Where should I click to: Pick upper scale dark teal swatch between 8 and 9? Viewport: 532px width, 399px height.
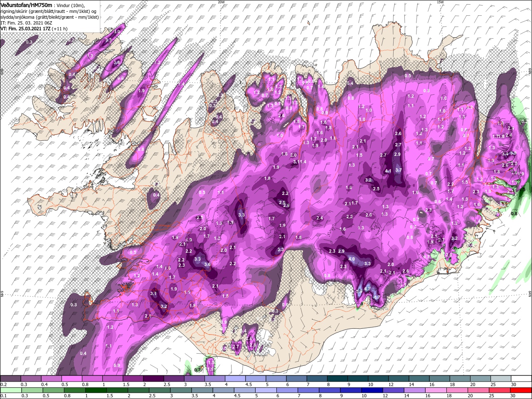337,379
